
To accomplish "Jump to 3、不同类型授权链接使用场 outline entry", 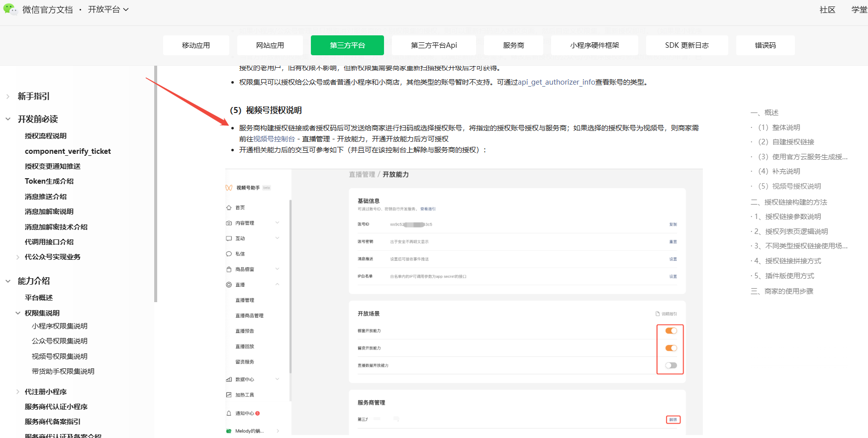I will point(801,246).
